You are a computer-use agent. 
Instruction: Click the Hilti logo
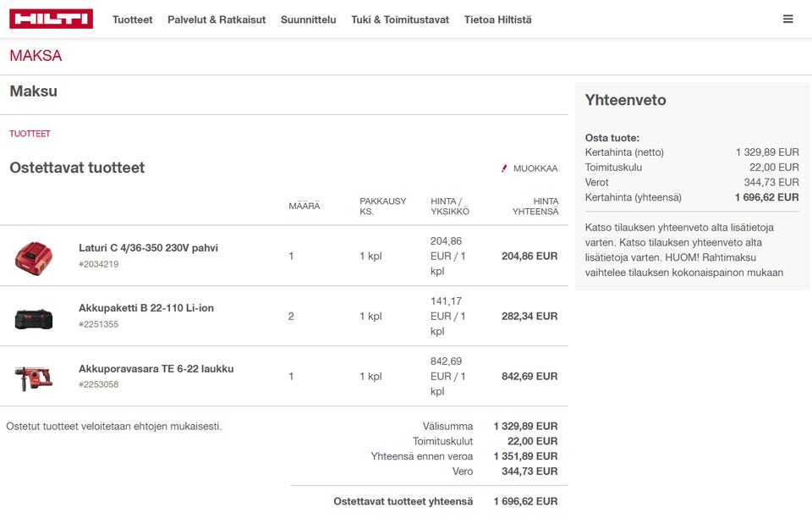tap(52, 19)
